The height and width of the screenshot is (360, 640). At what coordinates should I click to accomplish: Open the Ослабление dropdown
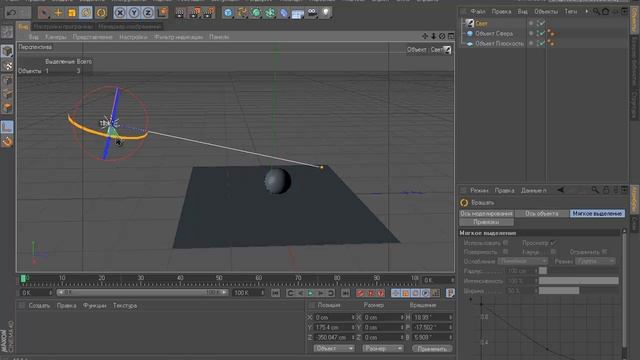pyautogui.click(x=522, y=261)
